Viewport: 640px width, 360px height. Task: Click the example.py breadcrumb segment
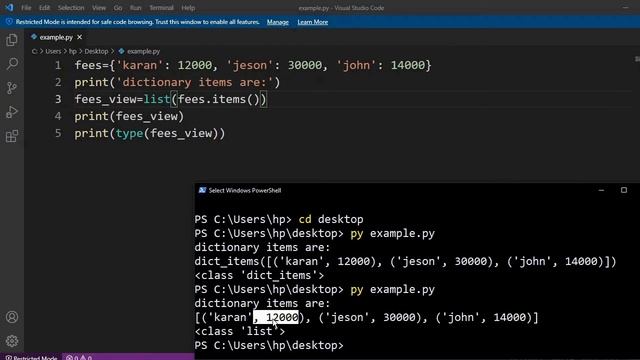coord(143,51)
